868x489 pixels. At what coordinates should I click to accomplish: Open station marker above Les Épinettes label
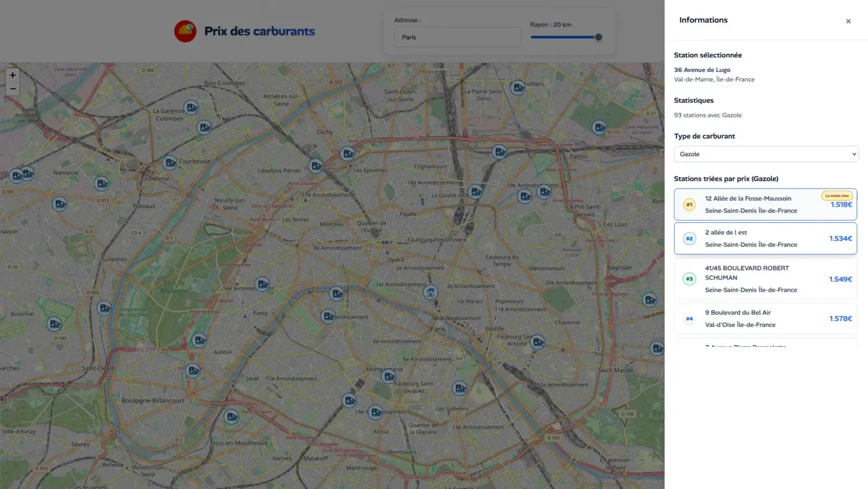tap(348, 153)
